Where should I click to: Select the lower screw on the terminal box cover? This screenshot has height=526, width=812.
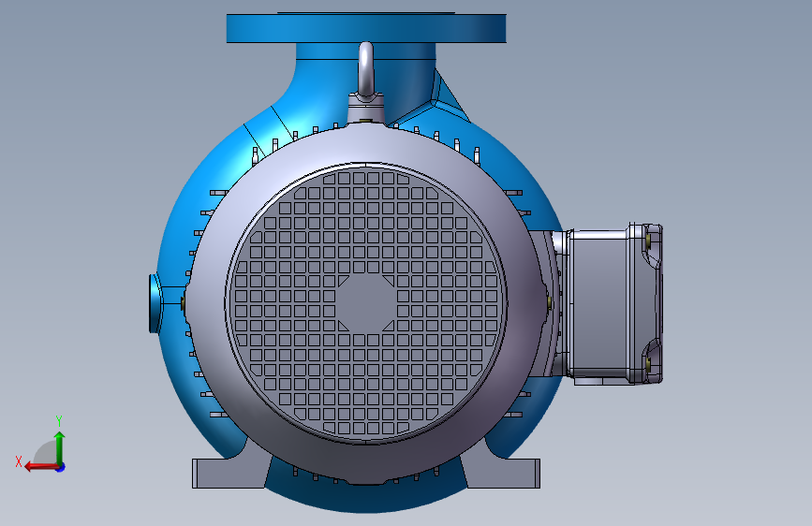pyautogui.click(x=649, y=364)
